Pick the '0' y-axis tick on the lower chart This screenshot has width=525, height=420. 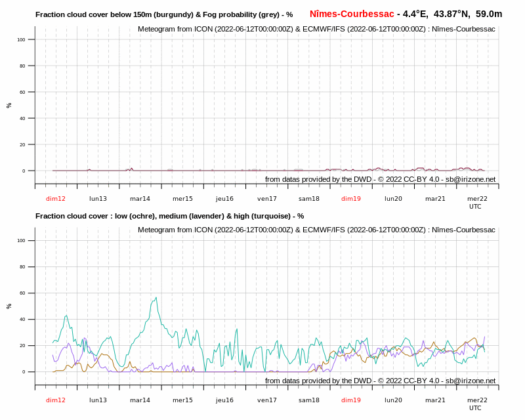(x=24, y=372)
